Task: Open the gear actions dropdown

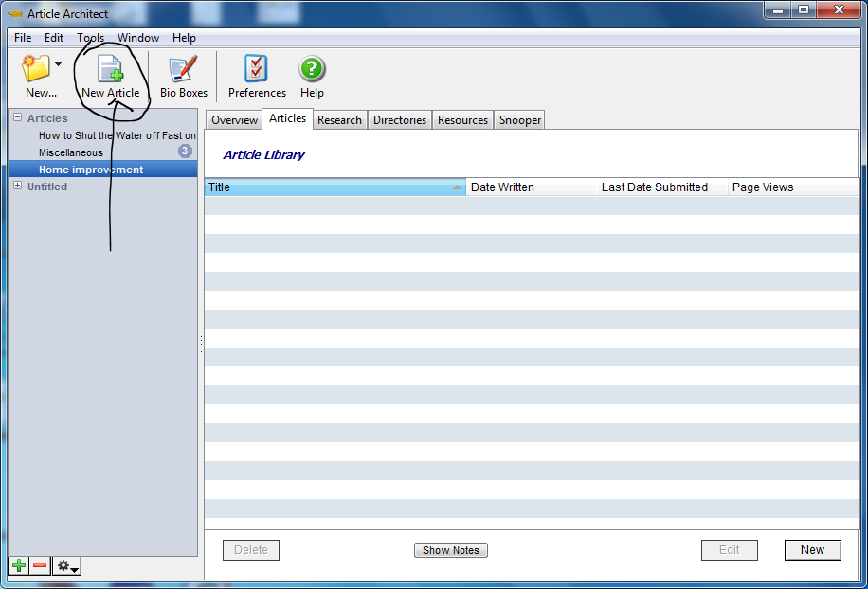Action: (x=67, y=565)
